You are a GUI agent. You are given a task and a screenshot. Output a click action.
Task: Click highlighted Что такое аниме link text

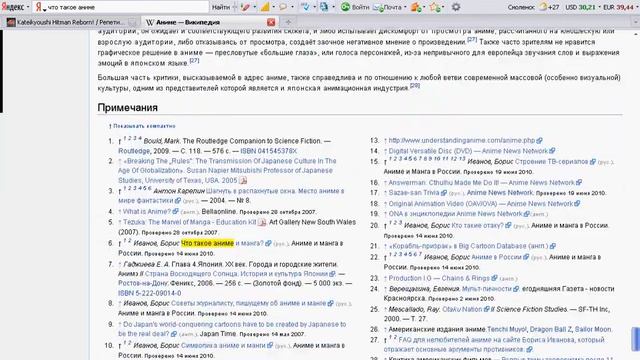click(x=207, y=243)
